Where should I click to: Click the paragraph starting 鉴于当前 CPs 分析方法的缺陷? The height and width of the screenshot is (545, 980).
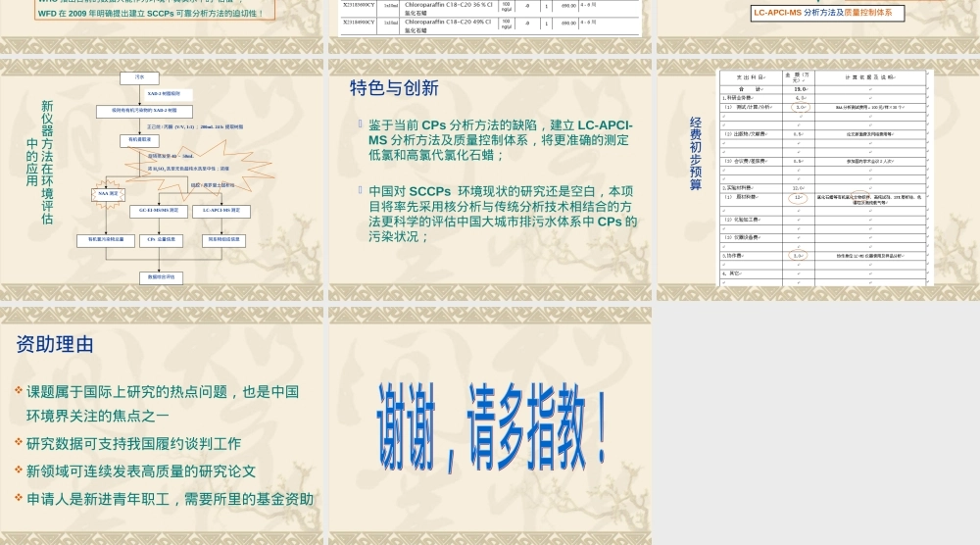tap(500, 140)
